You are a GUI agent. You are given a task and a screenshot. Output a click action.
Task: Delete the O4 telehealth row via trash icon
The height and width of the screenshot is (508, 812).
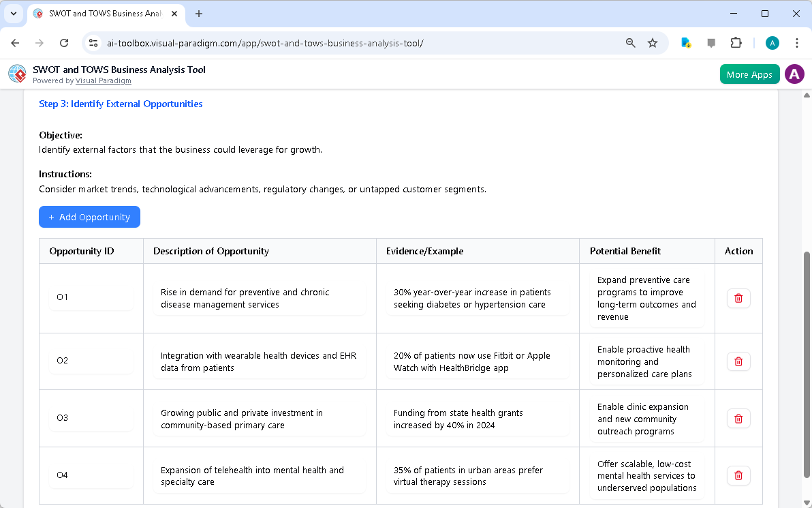[x=738, y=475]
